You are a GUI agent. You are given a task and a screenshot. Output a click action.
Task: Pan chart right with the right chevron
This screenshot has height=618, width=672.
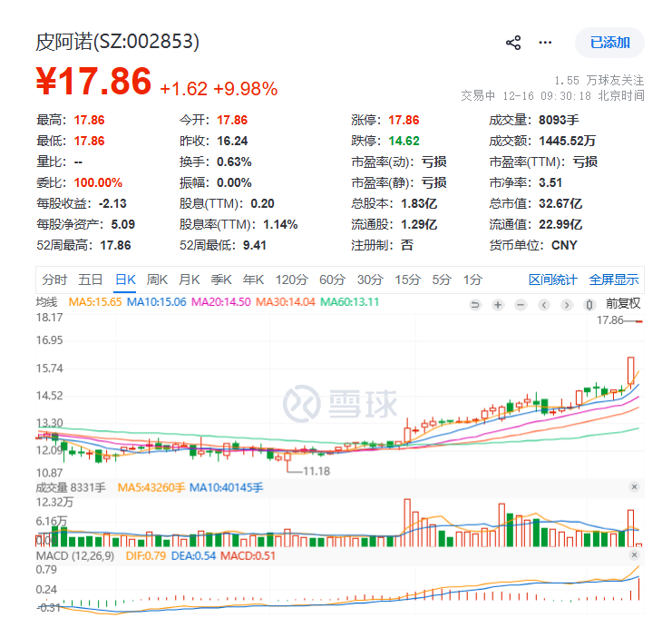click(x=567, y=305)
